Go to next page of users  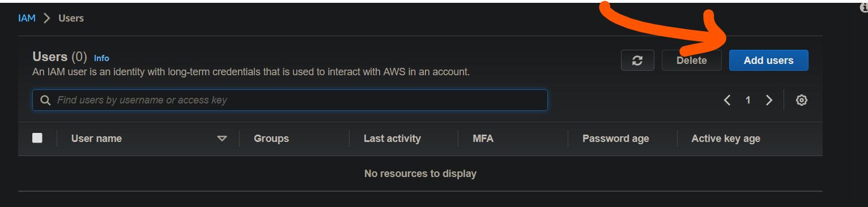(x=769, y=100)
